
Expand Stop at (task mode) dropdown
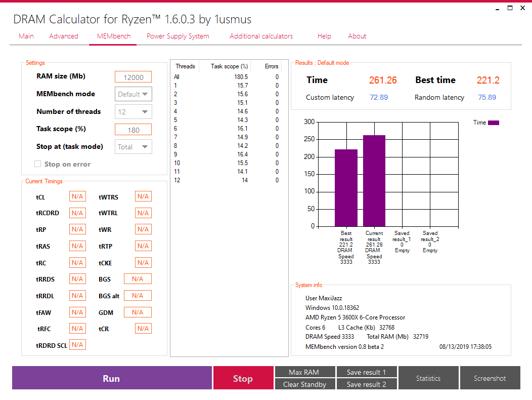click(134, 147)
